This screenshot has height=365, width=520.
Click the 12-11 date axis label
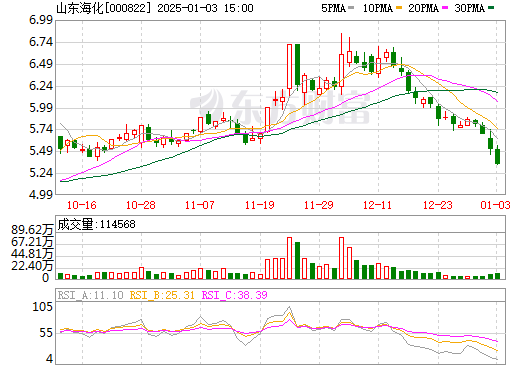(377, 205)
